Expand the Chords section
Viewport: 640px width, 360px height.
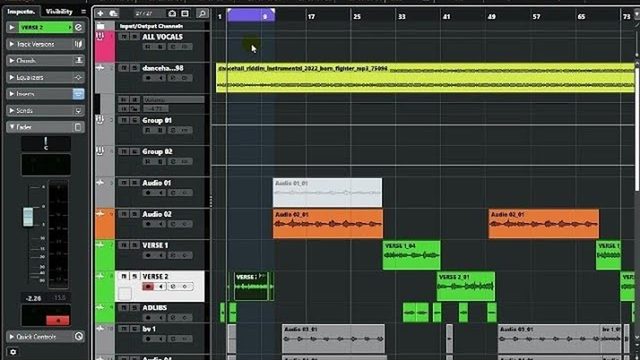point(12,61)
